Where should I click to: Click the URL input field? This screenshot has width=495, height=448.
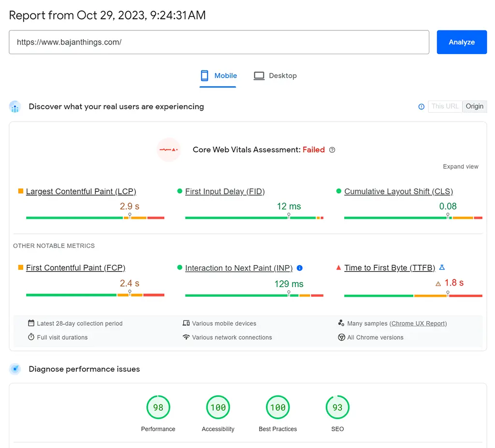(x=219, y=42)
